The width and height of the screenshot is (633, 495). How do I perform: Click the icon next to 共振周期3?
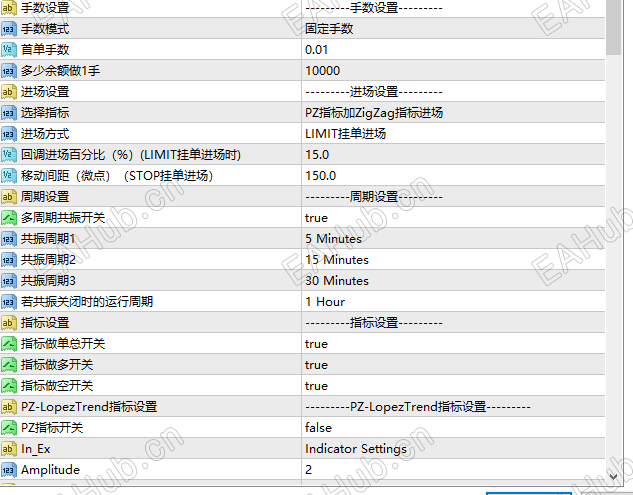click(x=8, y=281)
